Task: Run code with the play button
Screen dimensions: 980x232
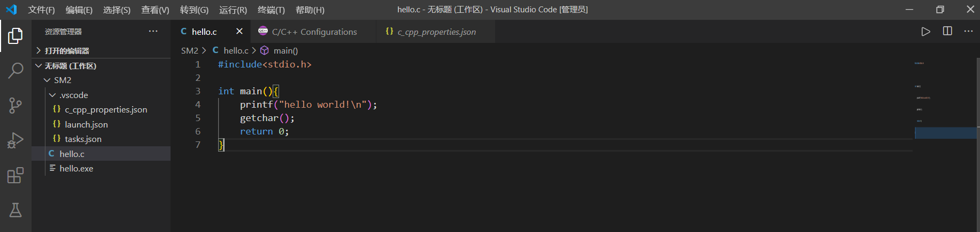Action: pos(925,32)
